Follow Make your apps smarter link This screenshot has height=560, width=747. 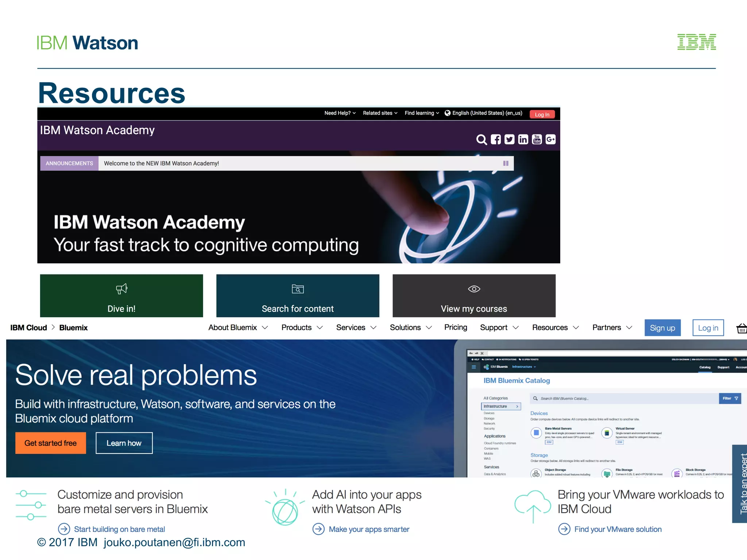point(369,529)
